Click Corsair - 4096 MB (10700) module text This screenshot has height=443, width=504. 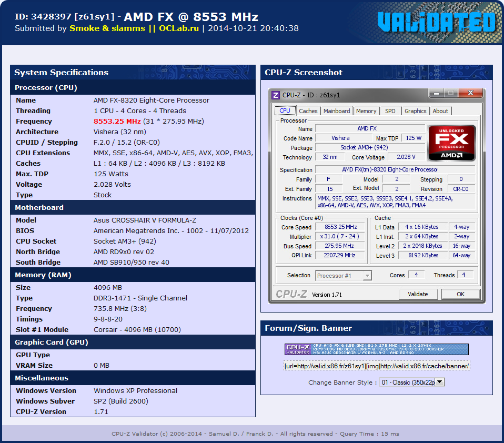click(x=137, y=329)
